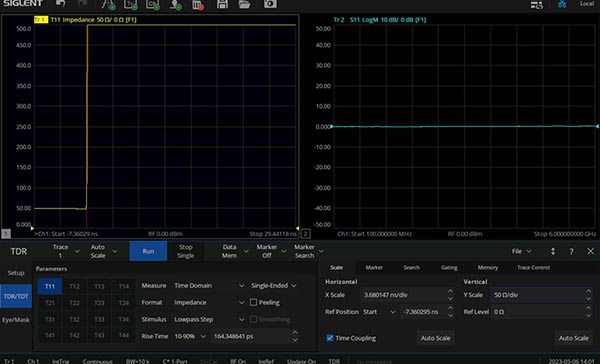Click the add channel 'Ch' icon
600x364 pixels.
(x=153, y=4)
